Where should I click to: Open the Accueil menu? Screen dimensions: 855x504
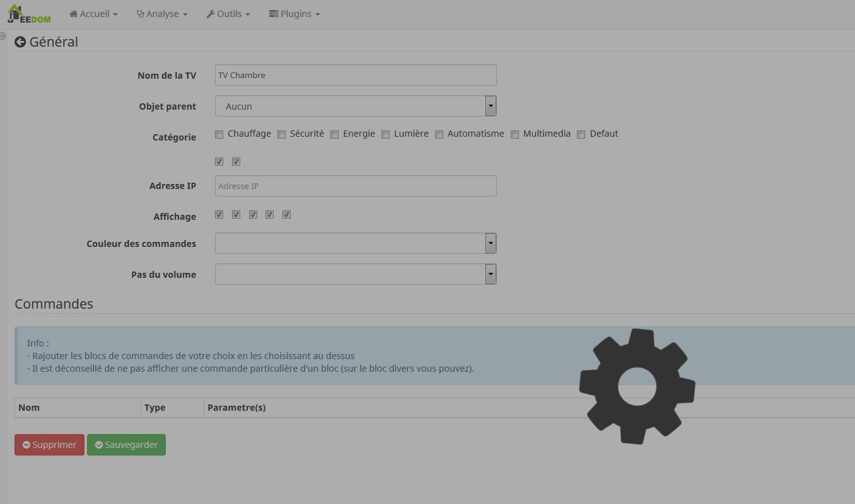click(x=93, y=14)
